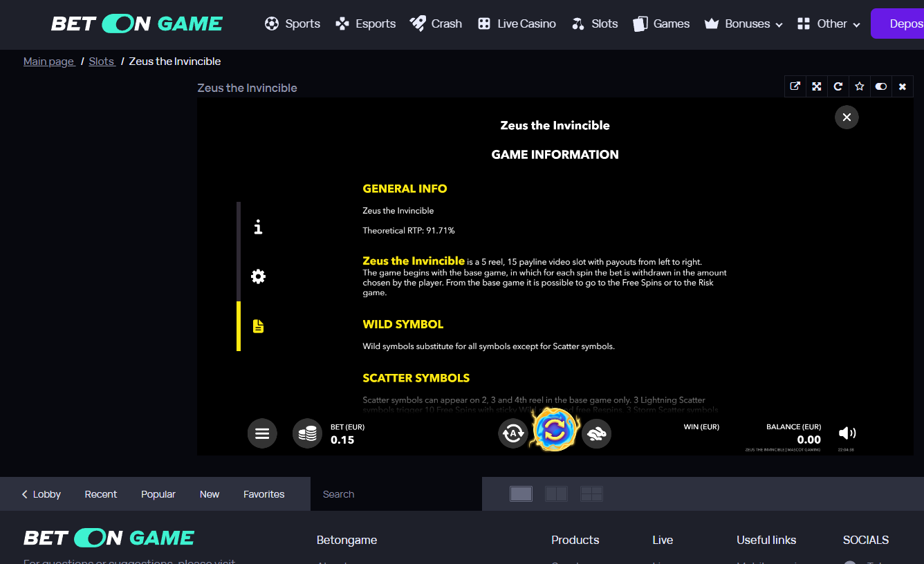Image resolution: width=924 pixels, height=564 pixels.
Task: Open Live Casino page
Action: pos(517,23)
